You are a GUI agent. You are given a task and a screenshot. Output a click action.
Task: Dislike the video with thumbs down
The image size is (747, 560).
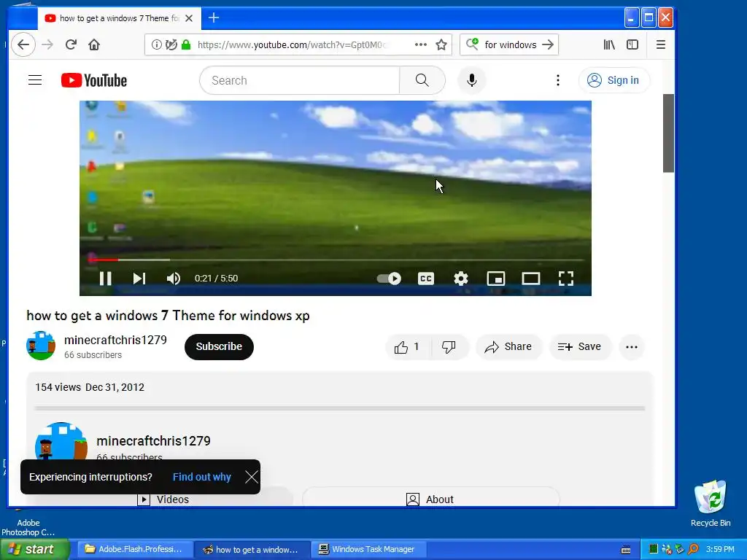(449, 346)
